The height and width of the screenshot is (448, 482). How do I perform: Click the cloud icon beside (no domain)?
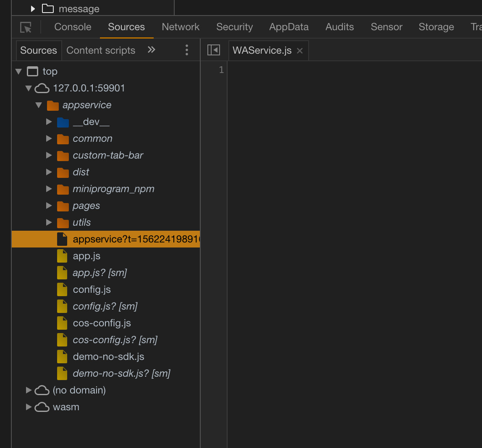click(x=42, y=390)
